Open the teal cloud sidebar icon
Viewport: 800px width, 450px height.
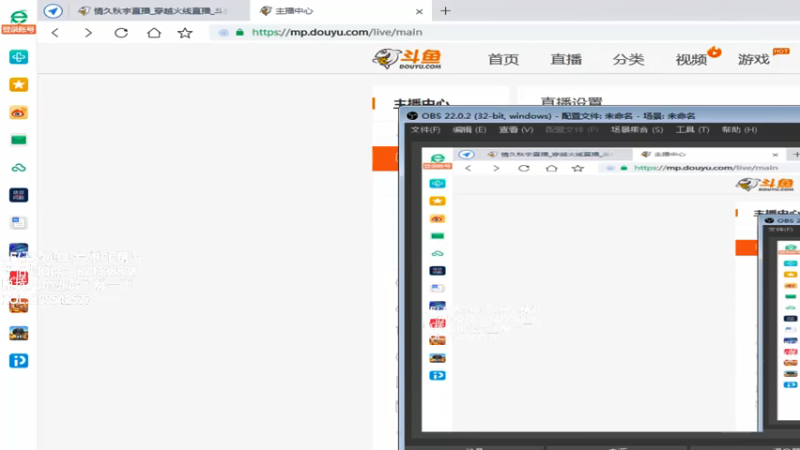(18, 167)
